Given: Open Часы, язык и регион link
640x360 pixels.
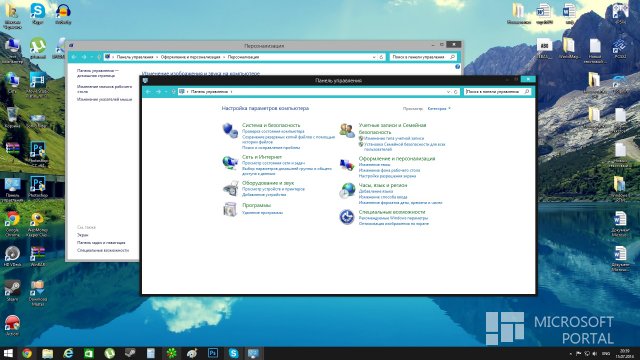Looking at the screenshot, I should [x=382, y=185].
